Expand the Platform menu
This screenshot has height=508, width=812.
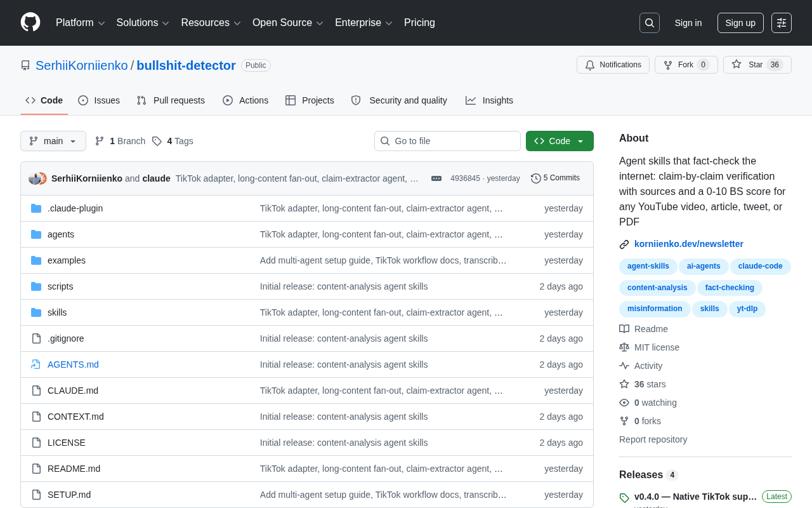tap(81, 23)
